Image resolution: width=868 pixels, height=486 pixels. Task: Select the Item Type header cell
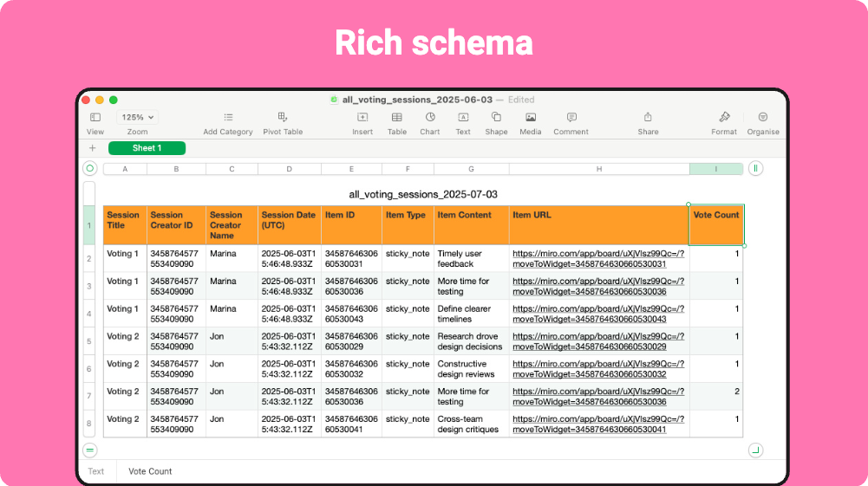[x=408, y=225]
